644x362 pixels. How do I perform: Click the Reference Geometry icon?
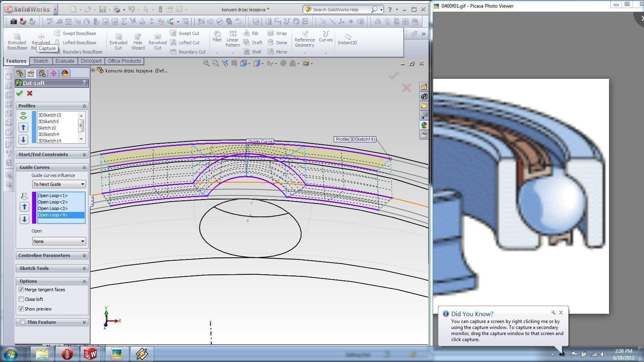pos(305,34)
